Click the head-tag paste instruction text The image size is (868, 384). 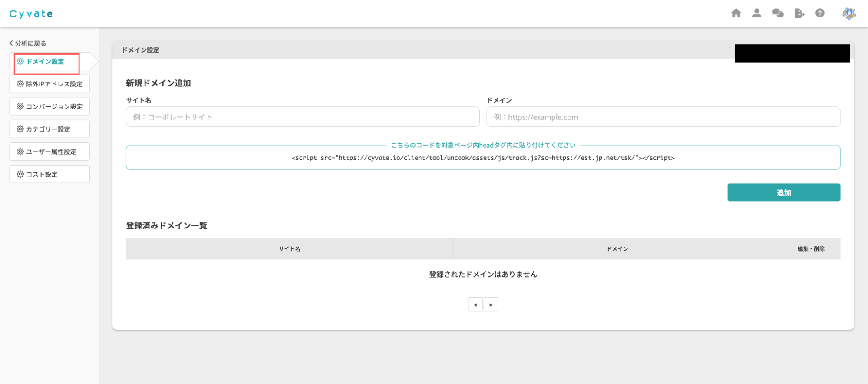[x=483, y=145]
